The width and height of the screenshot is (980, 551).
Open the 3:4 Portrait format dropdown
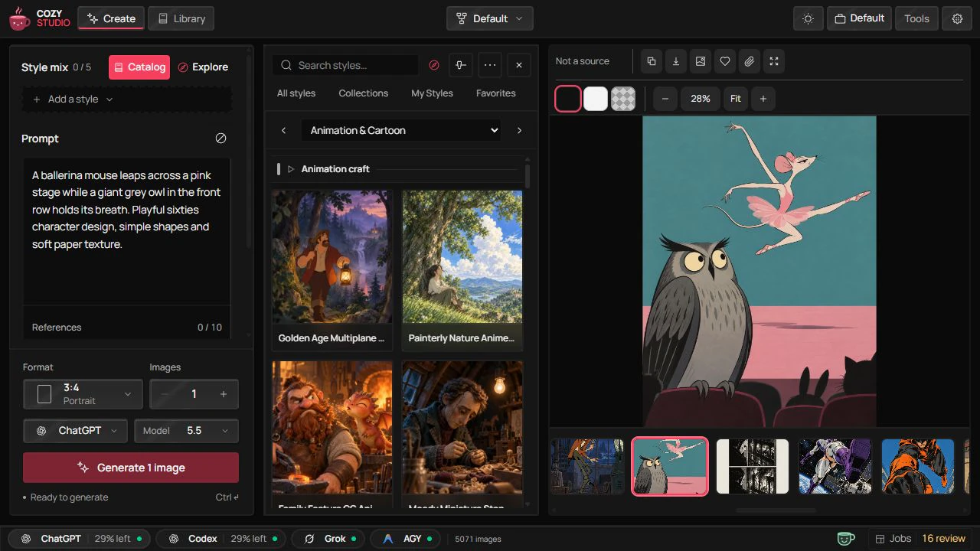[x=83, y=394]
